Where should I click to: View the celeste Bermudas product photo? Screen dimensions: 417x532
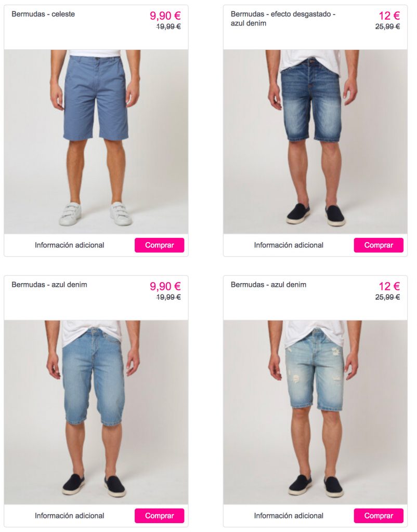pos(96,141)
